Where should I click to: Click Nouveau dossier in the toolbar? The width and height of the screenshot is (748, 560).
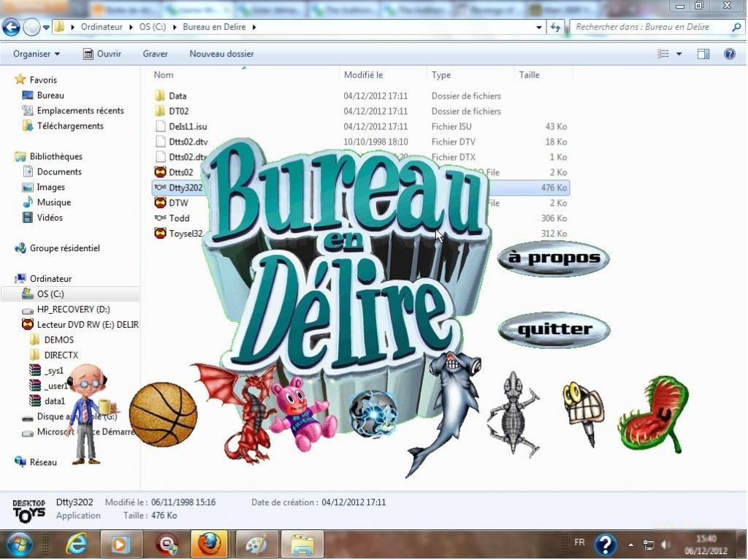[x=221, y=54]
